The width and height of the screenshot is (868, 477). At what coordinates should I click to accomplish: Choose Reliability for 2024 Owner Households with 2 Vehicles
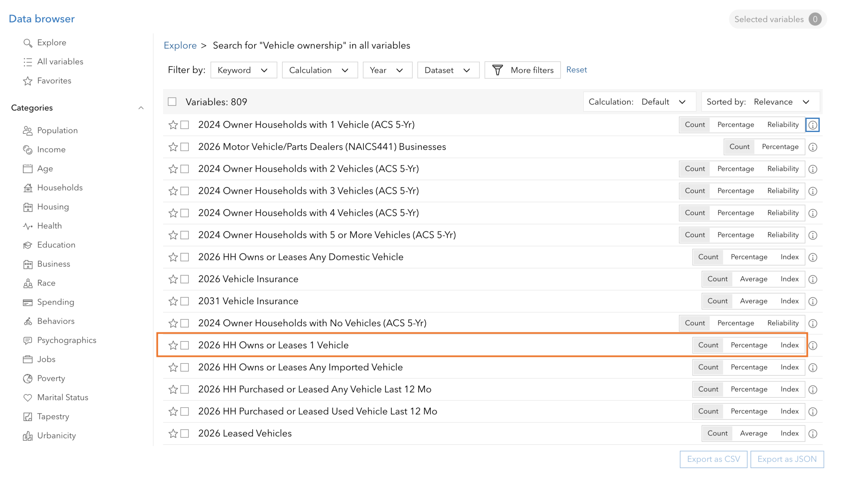point(783,169)
